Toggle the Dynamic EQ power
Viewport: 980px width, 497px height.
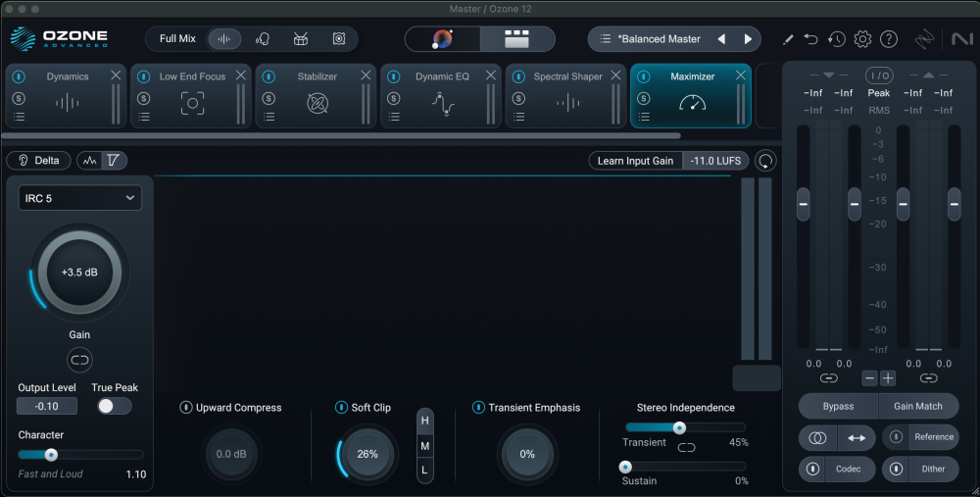point(394,76)
